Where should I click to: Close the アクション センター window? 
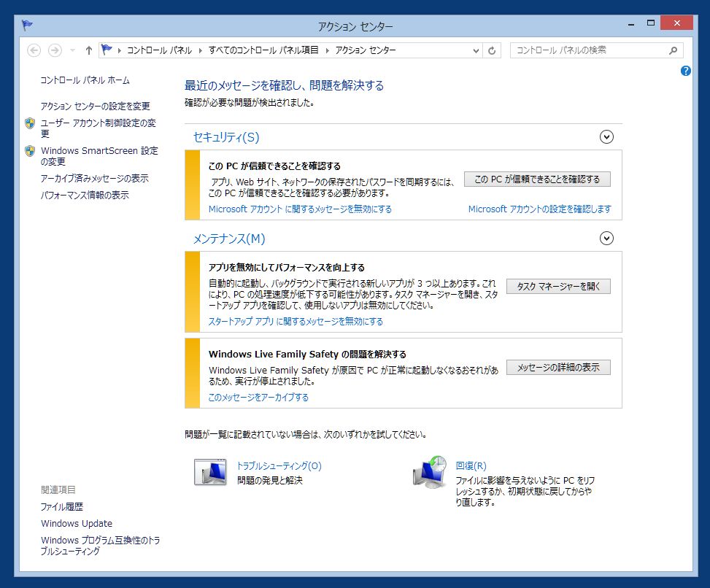pyautogui.click(x=676, y=23)
